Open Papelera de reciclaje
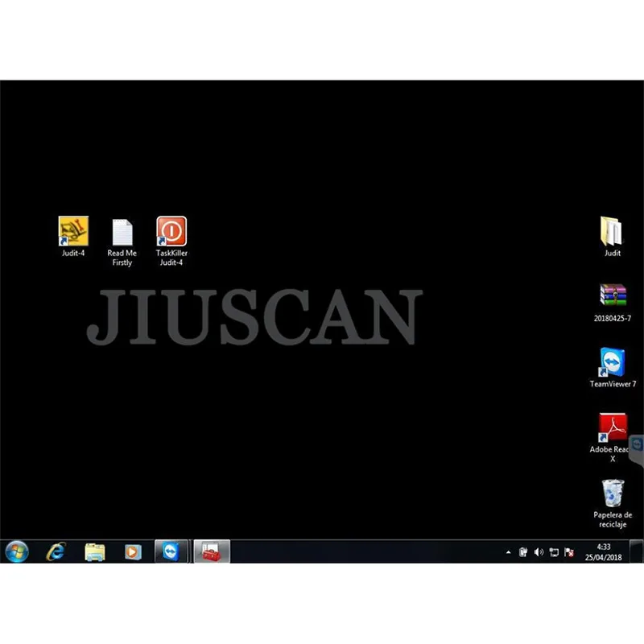Viewport: 644px width, 644px height. (x=613, y=504)
